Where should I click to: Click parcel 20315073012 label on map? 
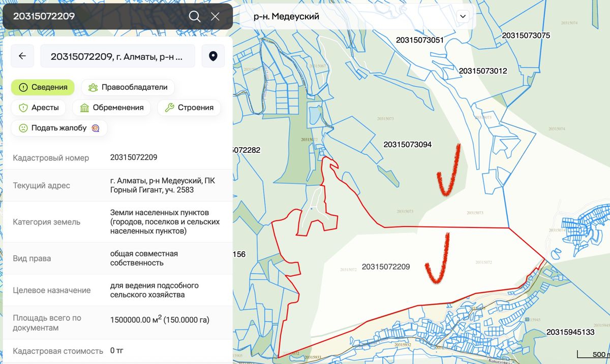coord(483,71)
